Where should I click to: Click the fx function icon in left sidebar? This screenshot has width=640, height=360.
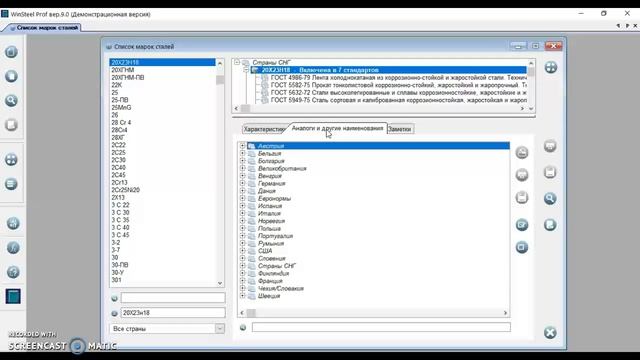point(13,248)
